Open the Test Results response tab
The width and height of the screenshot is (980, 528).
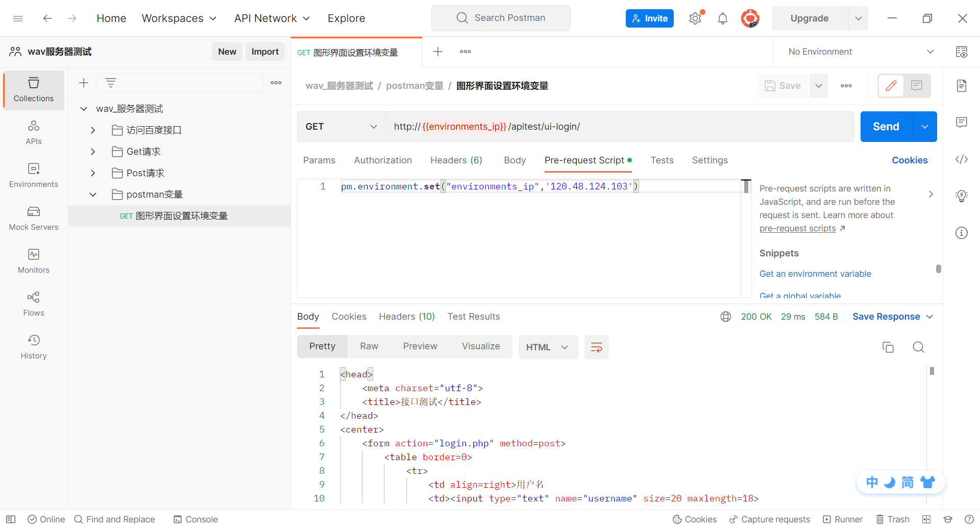tap(474, 317)
